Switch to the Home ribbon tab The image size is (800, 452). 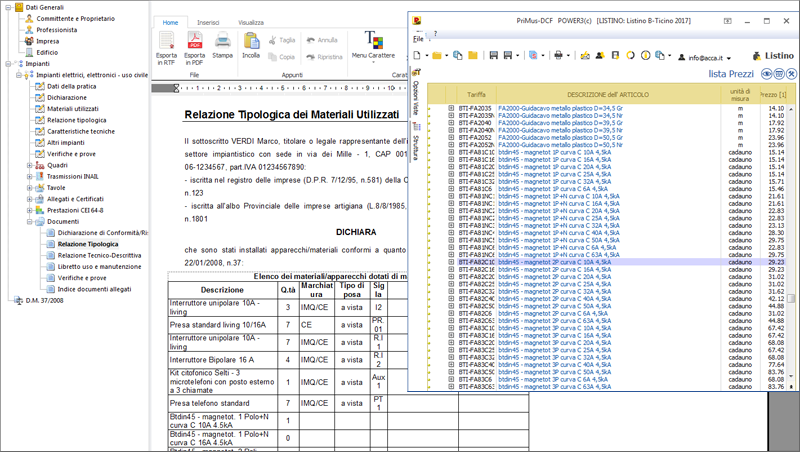tap(170, 22)
